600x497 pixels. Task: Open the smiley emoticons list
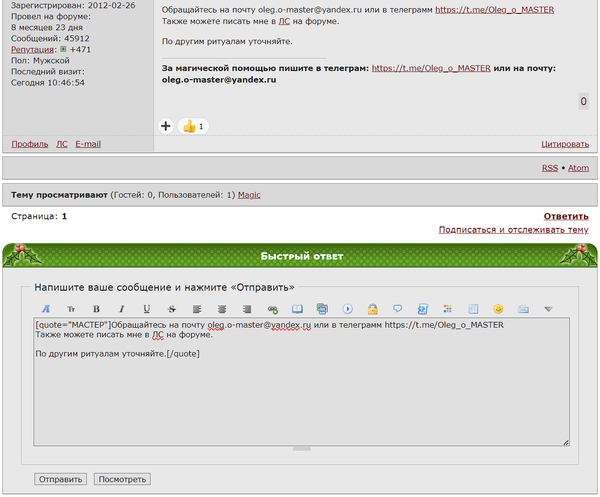[498, 309]
